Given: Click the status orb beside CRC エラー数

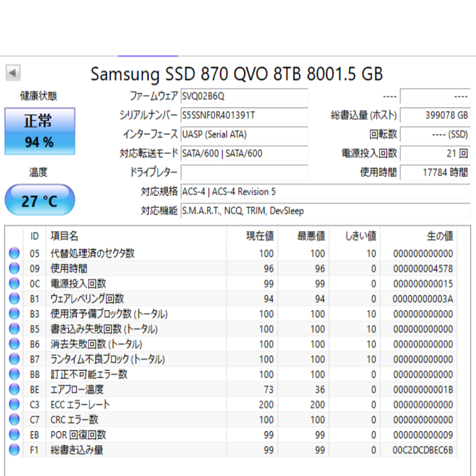Looking at the screenshot, I should point(14,420).
